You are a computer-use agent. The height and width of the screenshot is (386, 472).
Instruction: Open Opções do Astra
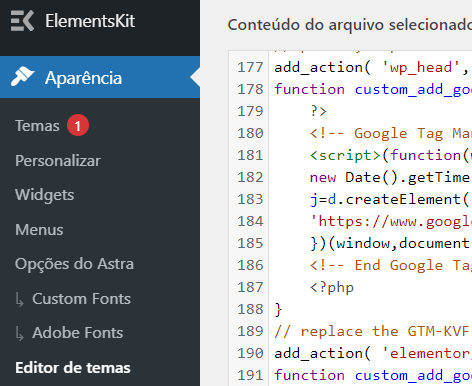click(x=74, y=264)
